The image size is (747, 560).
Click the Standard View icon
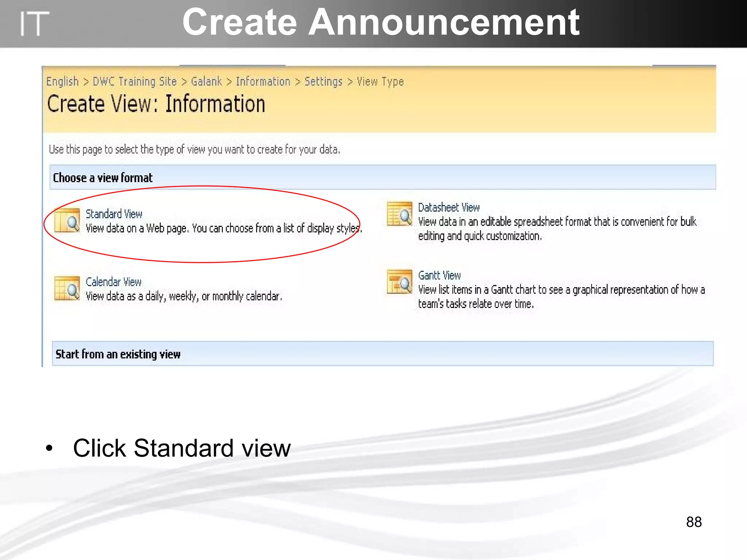tap(67, 220)
